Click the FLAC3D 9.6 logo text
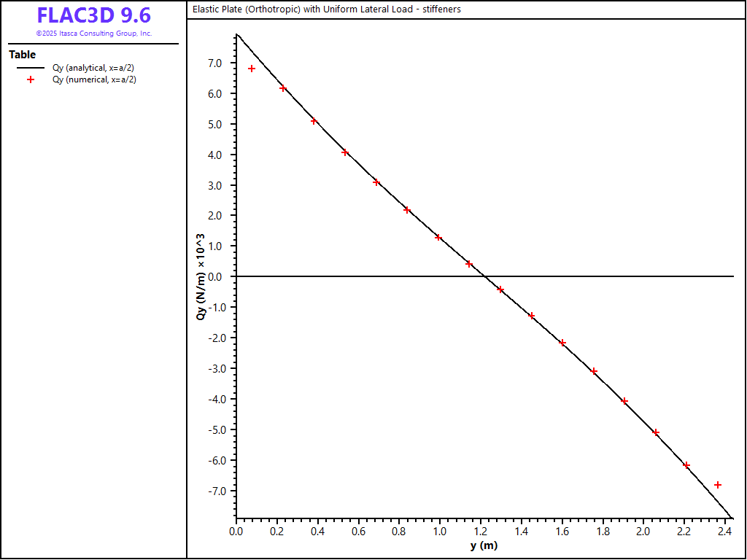Screen dimensions: 747x560 [93, 15]
